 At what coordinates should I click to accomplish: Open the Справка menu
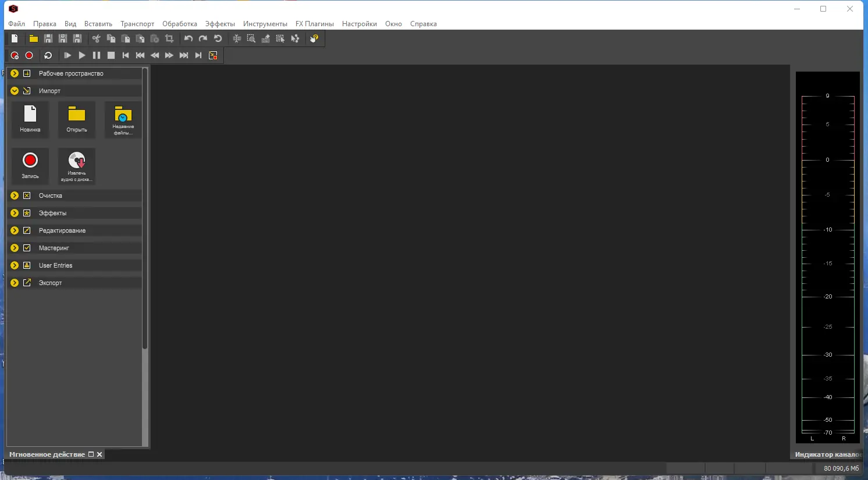click(424, 24)
